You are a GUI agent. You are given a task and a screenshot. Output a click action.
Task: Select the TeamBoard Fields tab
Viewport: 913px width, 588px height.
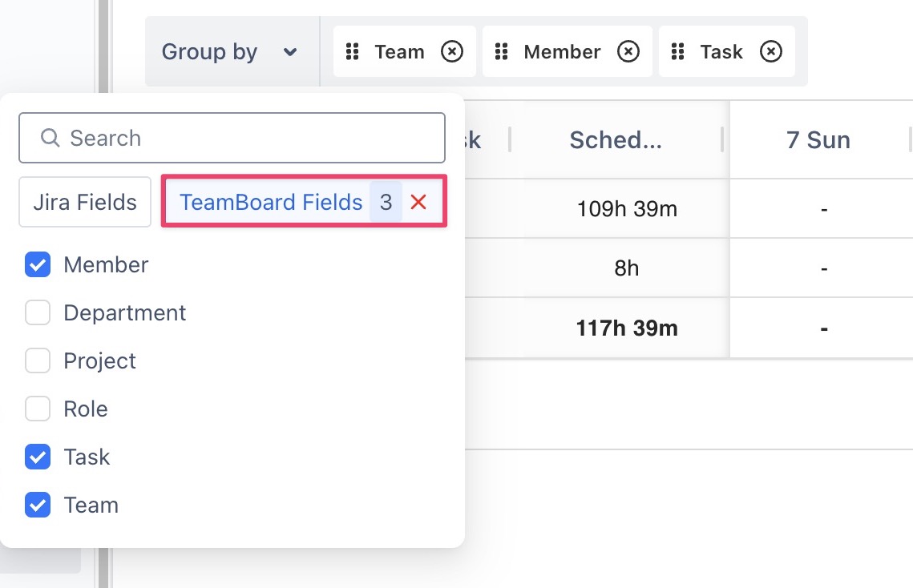(271, 203)
